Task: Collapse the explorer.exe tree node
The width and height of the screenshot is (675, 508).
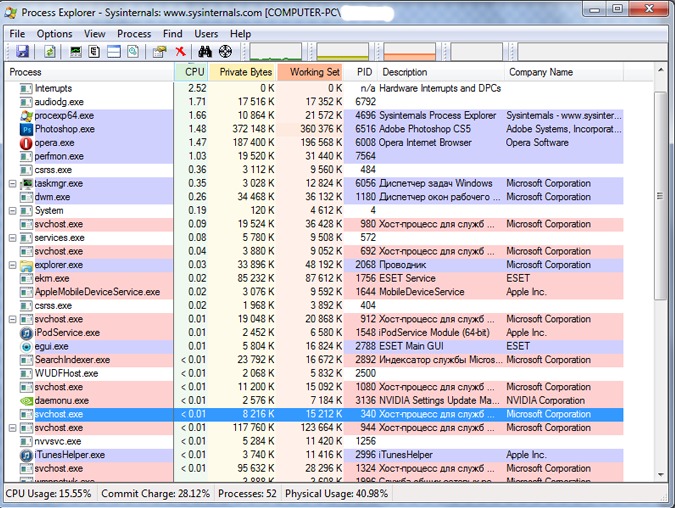Action: (x=13, y=265)
